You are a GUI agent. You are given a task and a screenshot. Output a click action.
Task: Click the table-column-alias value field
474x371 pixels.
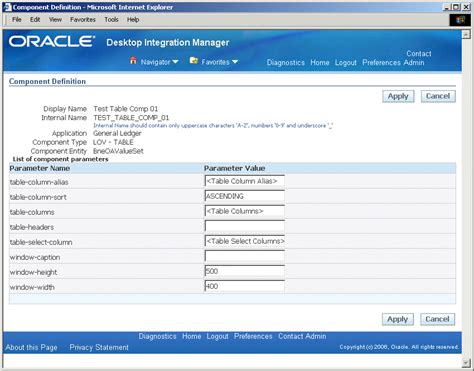tap(245, 181)
